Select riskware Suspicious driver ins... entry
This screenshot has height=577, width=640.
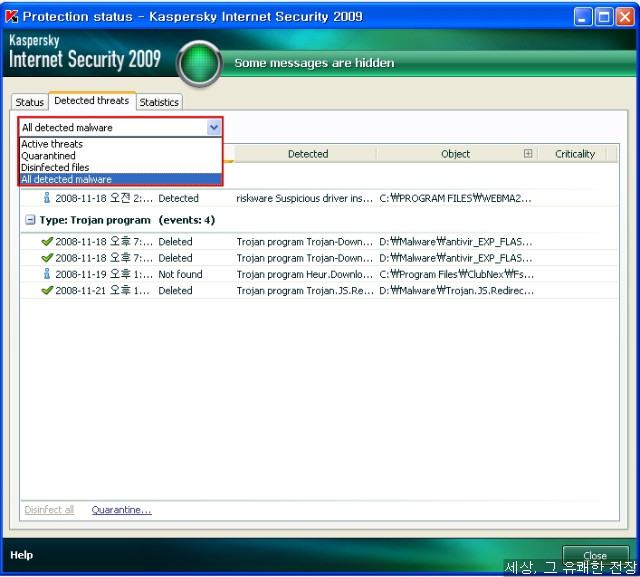(x=304, y=198)
